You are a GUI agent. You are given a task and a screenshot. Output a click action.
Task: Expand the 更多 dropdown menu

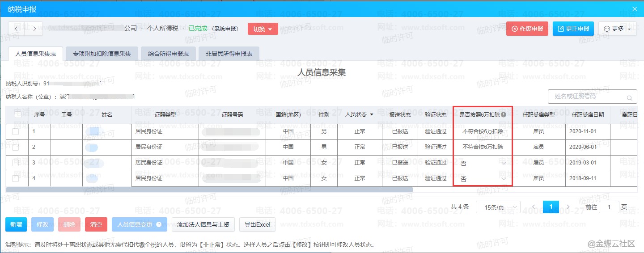(x=617, y=29)
